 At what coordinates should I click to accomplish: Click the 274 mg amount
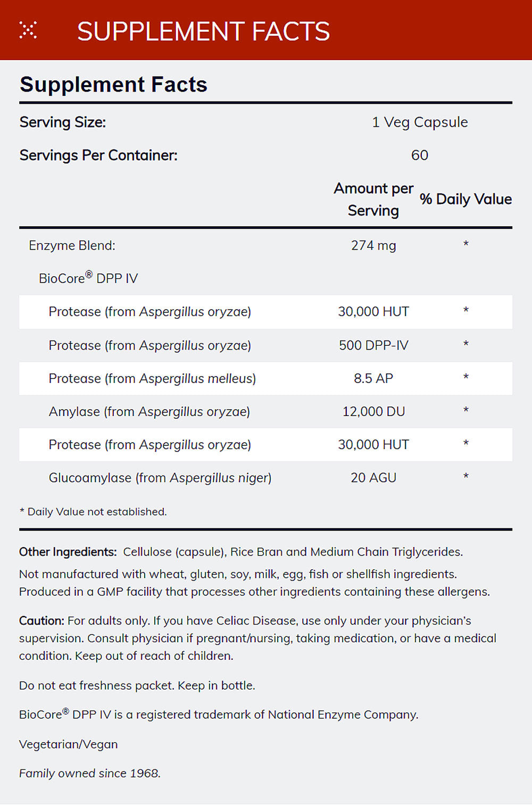[x=373, y=245]
